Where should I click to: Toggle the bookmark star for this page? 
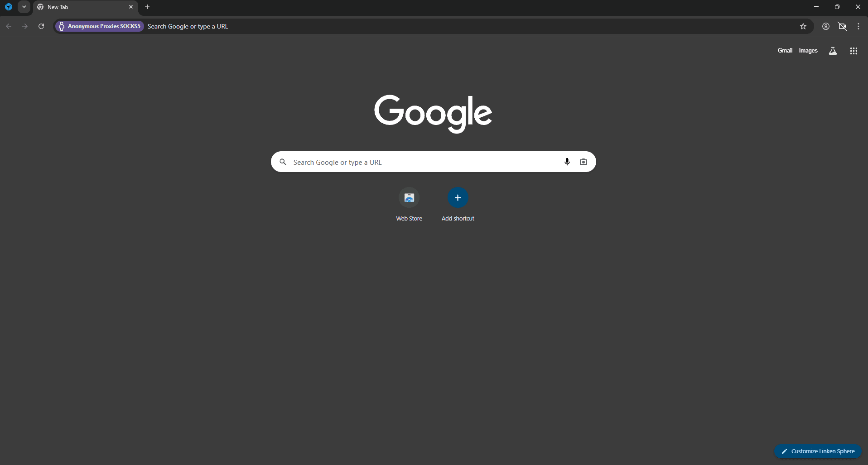(804, 26)
